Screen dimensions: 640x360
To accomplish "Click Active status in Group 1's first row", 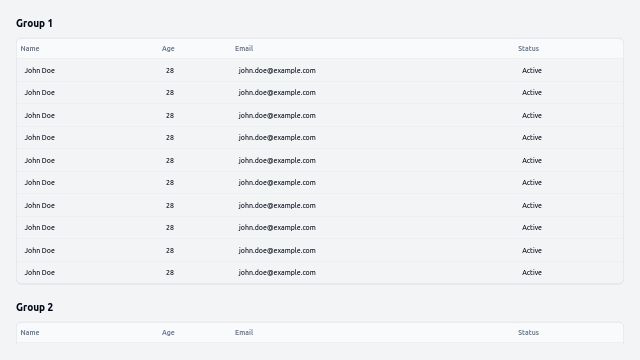I will (x=532, y=71).
